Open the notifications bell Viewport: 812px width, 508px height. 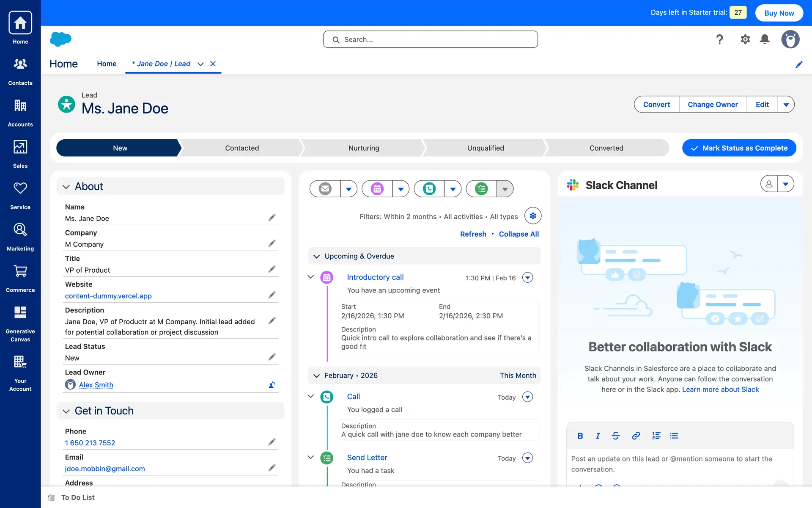pyautogui.click(x=764, y=39)
